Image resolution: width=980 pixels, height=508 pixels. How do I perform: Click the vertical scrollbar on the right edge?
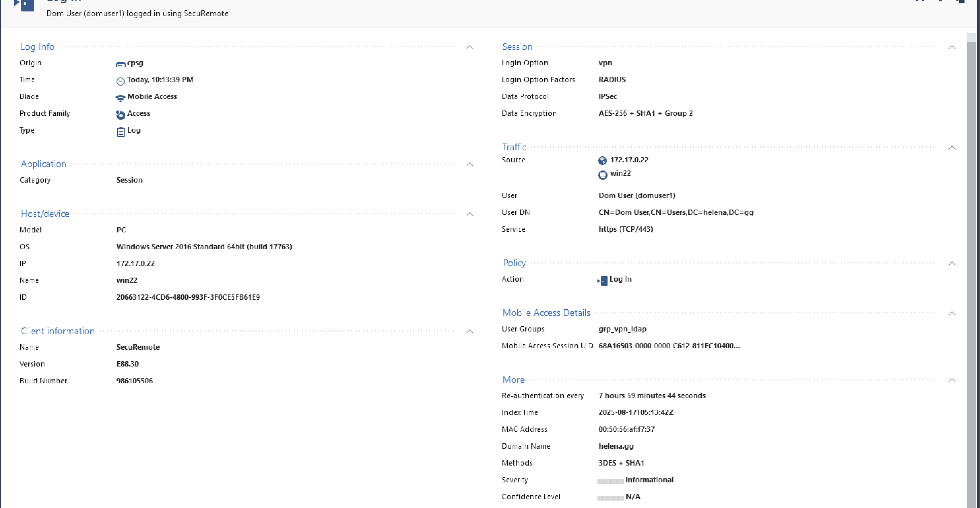[x=971, y=266]
